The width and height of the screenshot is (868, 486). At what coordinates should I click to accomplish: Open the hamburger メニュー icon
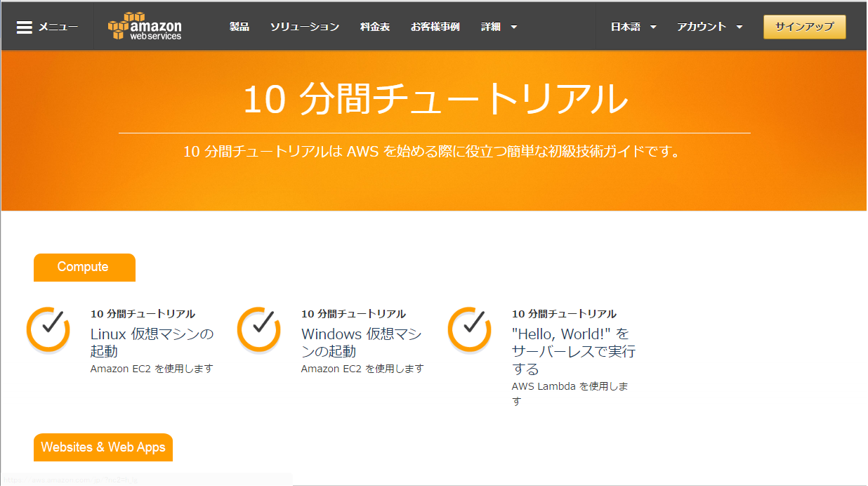tap(25, 27)
